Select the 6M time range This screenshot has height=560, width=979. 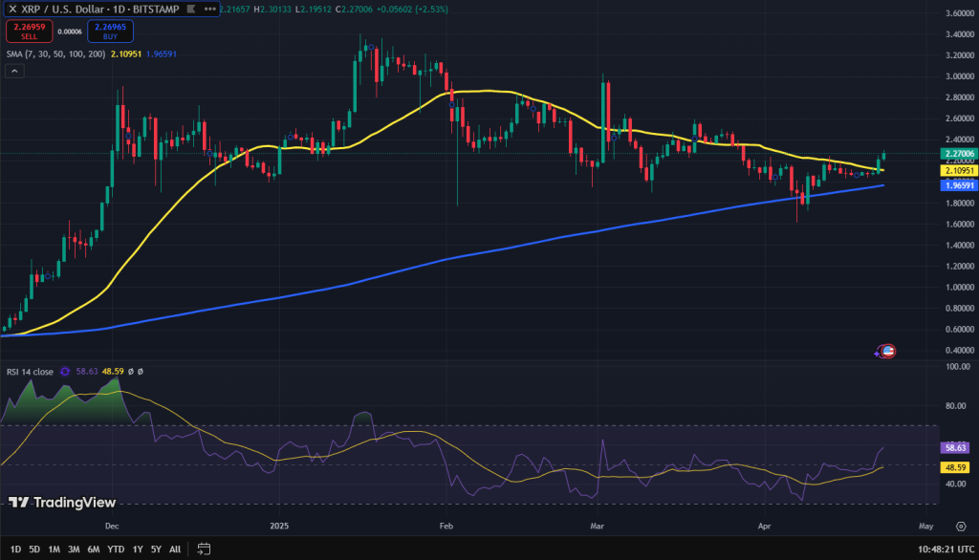[94, 549]
